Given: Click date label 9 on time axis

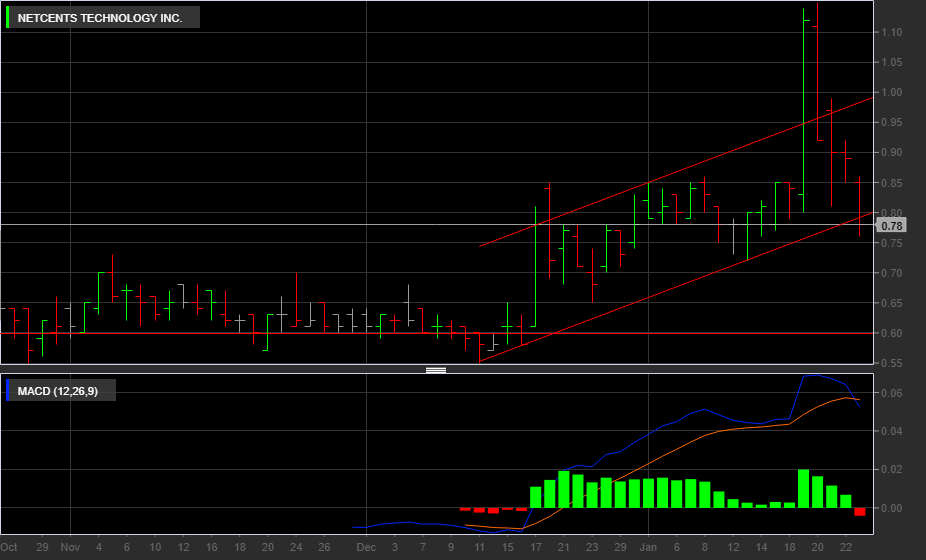Looking at the screenshot, I should coord(451,548).
